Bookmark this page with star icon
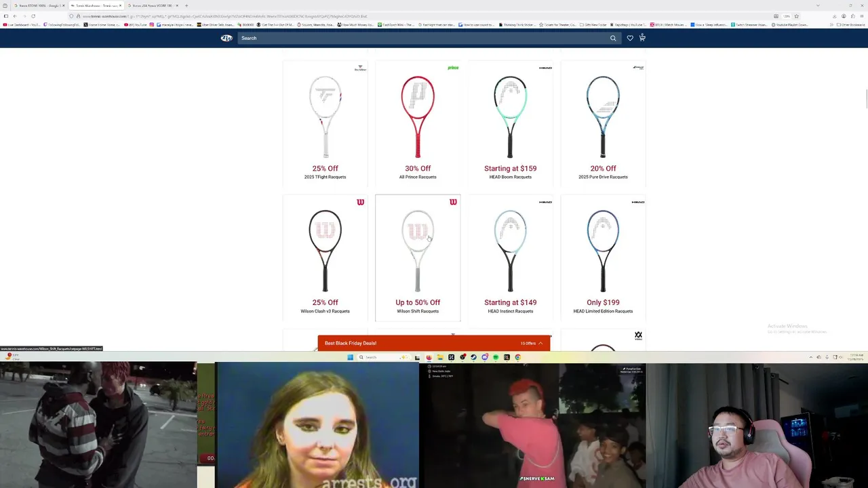This screenshot has height=488, width=868. [796, 16]
